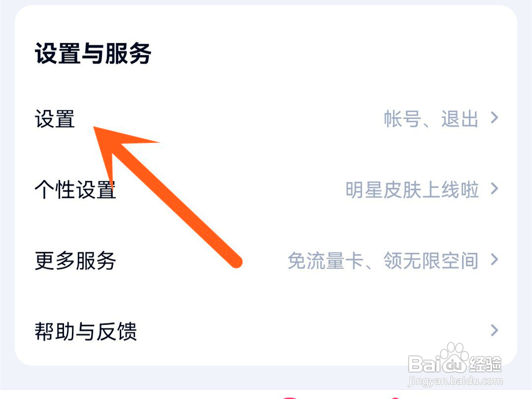Viewport: 532px width, 399px height.
Task: Open the jingyan.baidu.com watermark link
Action: [x=455, y=381]
